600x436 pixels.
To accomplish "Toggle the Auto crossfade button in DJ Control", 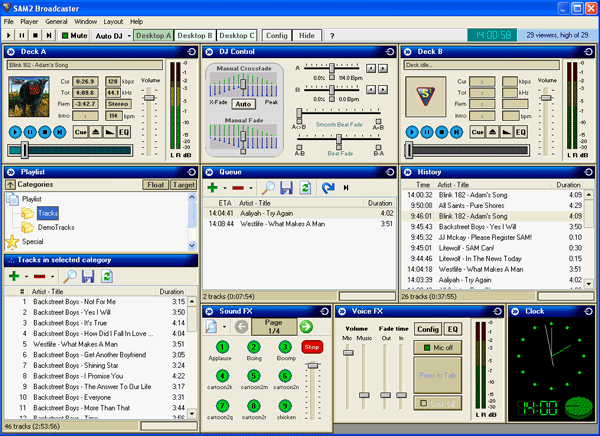I will [243, 104].
